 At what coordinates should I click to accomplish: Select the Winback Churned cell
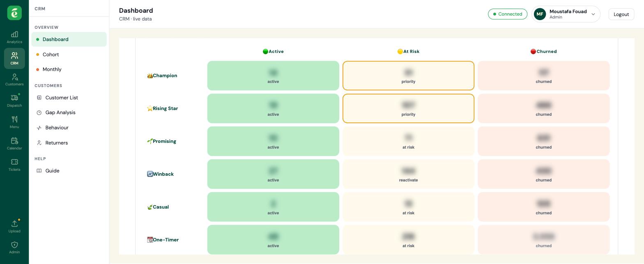coord(543,174)
